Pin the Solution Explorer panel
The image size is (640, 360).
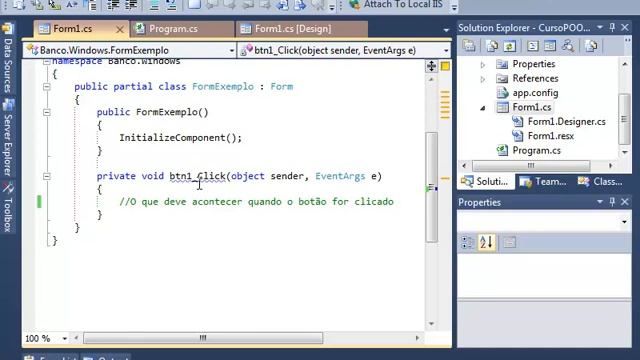coord(612,28)
